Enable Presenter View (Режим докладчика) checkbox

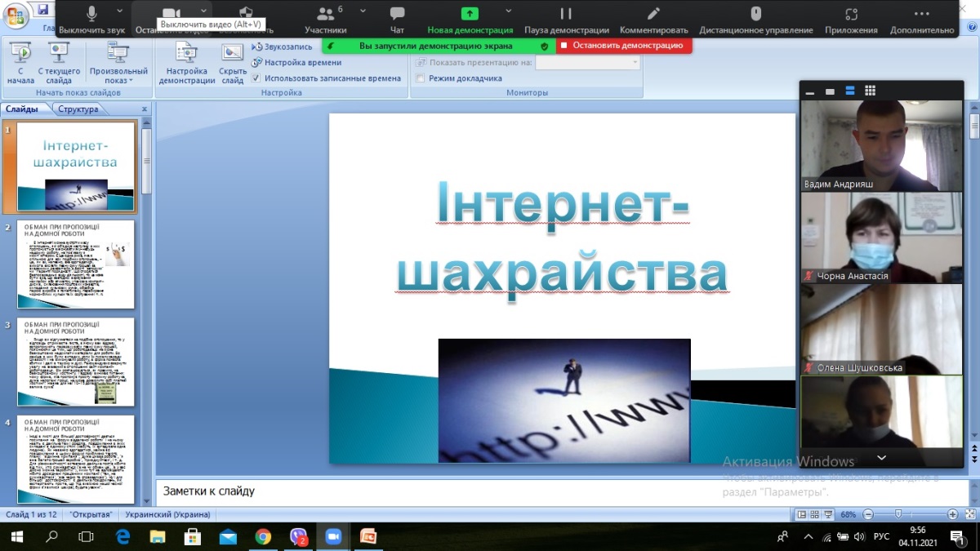click(421, 78)
